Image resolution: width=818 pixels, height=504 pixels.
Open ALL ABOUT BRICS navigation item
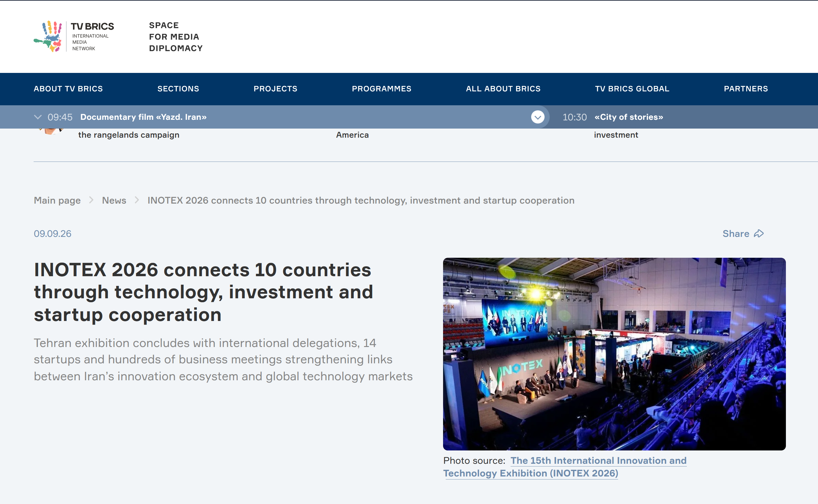pyautogui.click(x=503, y=89)
